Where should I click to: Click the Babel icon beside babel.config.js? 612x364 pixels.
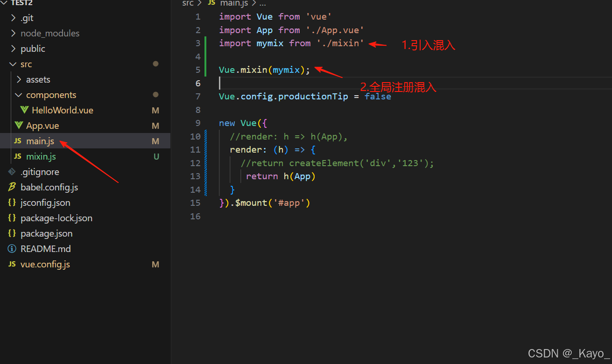click(12, 187)
